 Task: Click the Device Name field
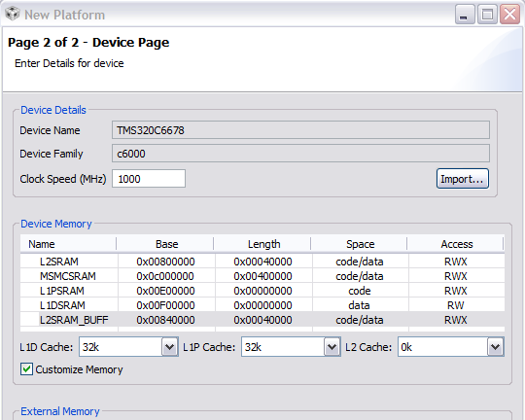coord(300,130)
